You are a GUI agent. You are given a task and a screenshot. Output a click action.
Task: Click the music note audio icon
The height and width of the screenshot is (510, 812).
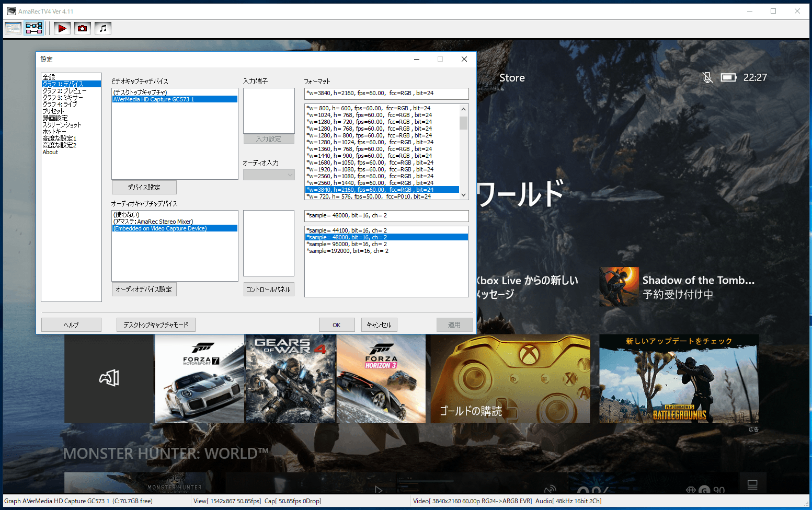click(103, 28)
